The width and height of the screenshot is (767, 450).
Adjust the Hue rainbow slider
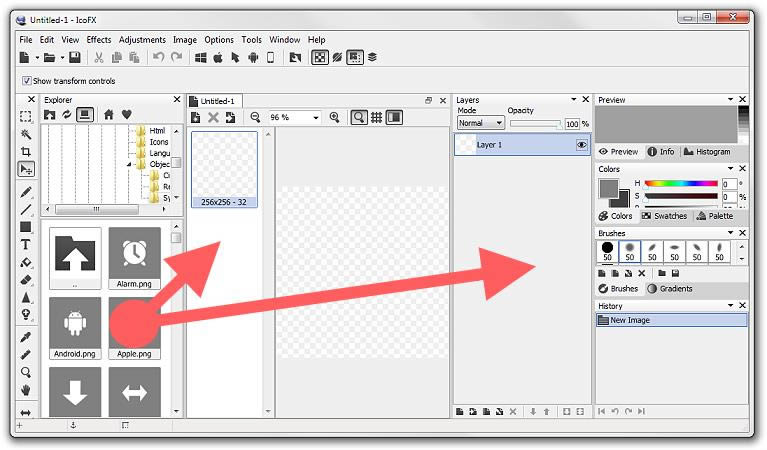tap(681, 183)
